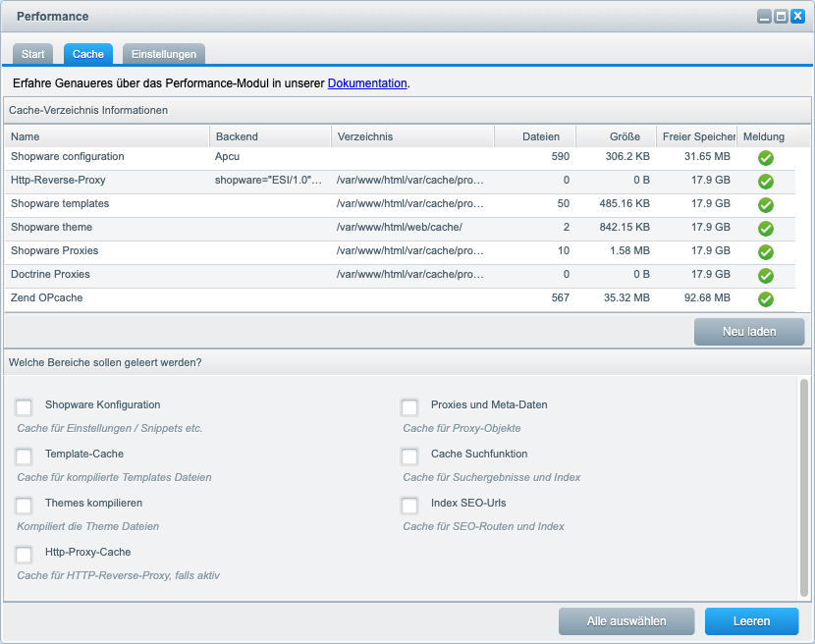Click the Cache für Suchergebnisse und Index description

click(492, 477)
